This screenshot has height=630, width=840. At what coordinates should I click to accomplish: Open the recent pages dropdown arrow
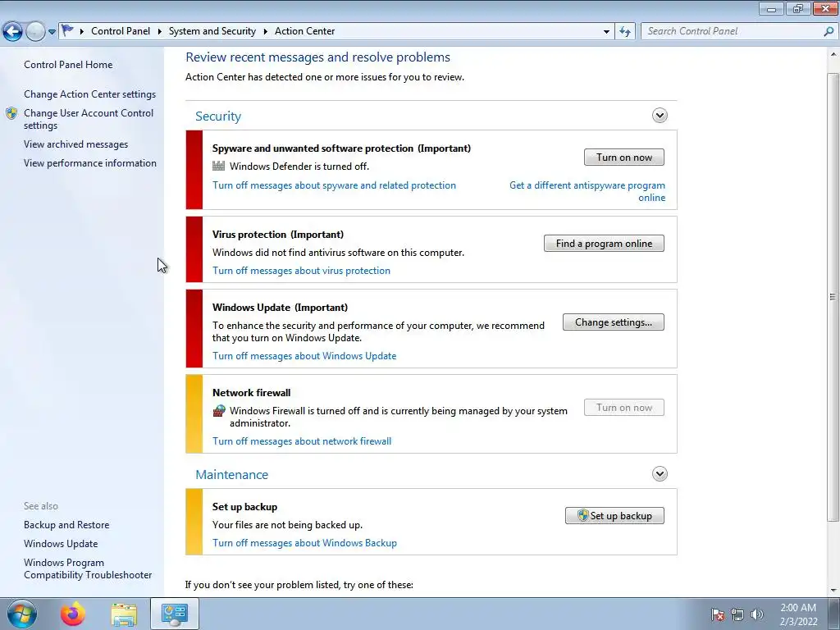(x=52, y=32)
